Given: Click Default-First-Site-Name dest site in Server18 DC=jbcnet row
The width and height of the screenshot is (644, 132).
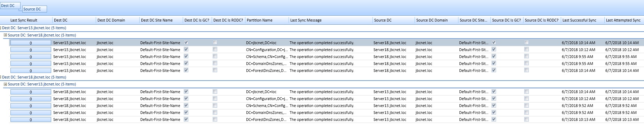Looking at the screenshot, I should coord(160,92).
